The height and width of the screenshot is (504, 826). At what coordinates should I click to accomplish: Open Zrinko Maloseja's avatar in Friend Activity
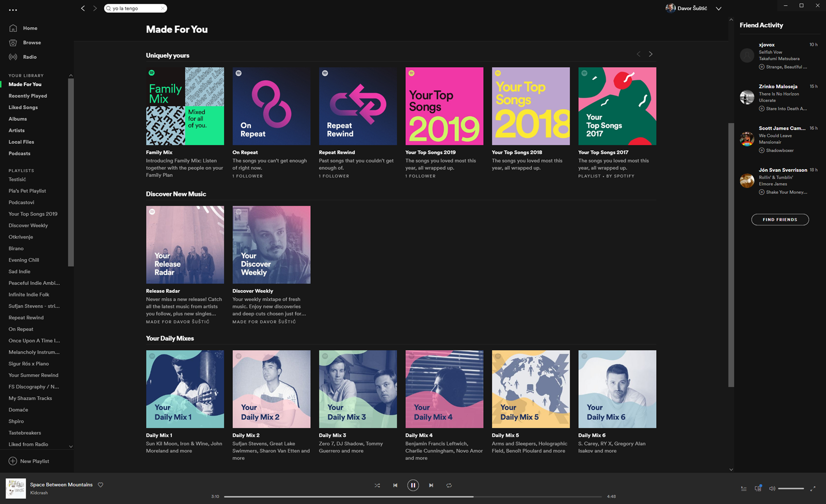click(x=747, y=97)
